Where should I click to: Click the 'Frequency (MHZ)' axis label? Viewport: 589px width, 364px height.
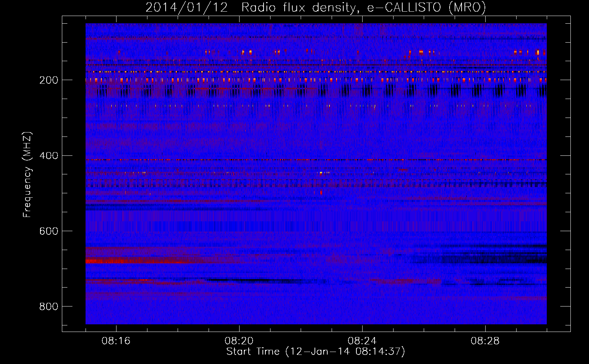tap(27, 175)
